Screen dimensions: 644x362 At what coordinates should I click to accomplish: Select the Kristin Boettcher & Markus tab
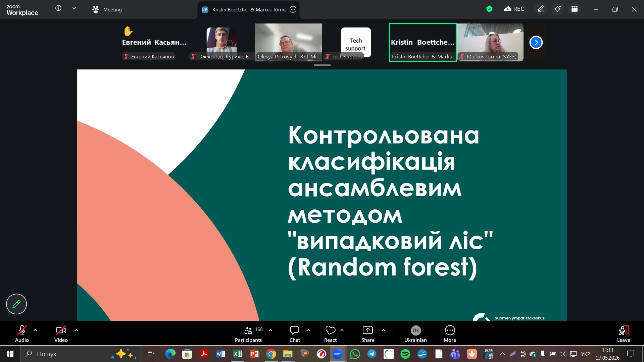(x=249, y=9)
